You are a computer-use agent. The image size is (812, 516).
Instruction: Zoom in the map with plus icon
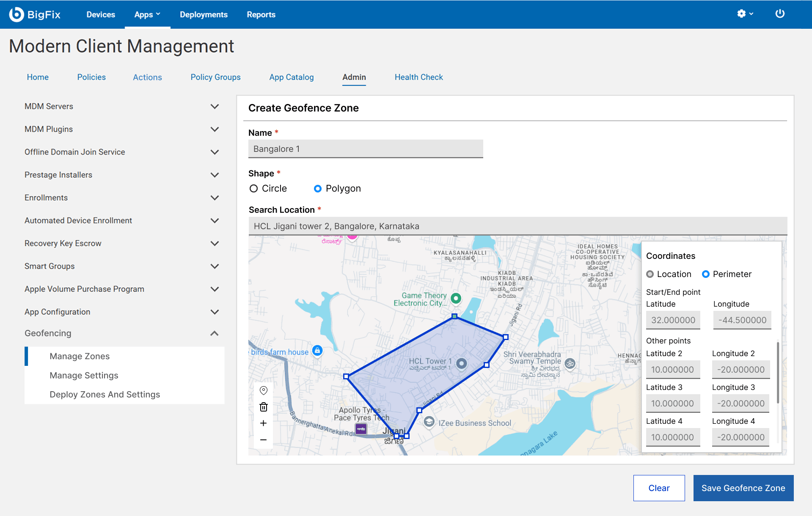(x=263, y=423)
